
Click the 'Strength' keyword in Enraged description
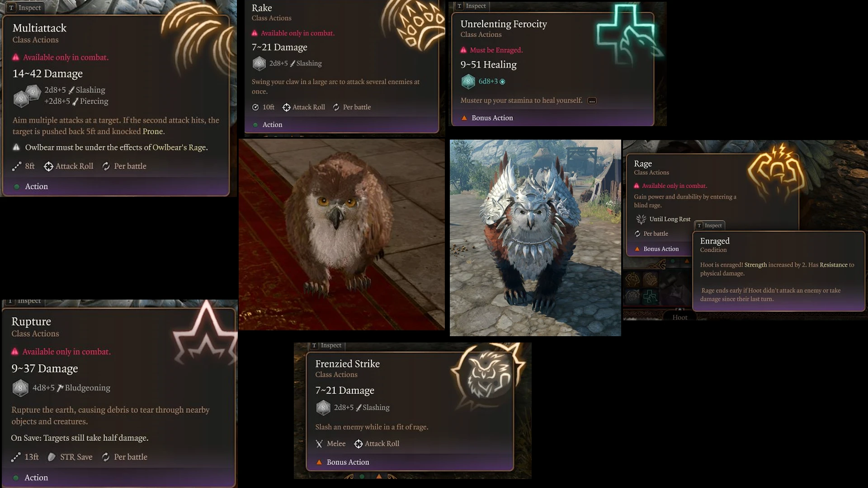[755, 265]
